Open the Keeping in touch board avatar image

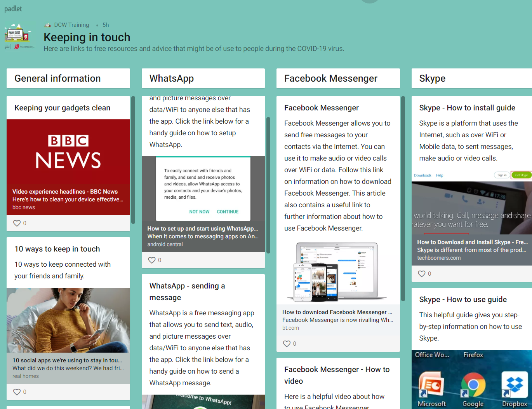19,36
